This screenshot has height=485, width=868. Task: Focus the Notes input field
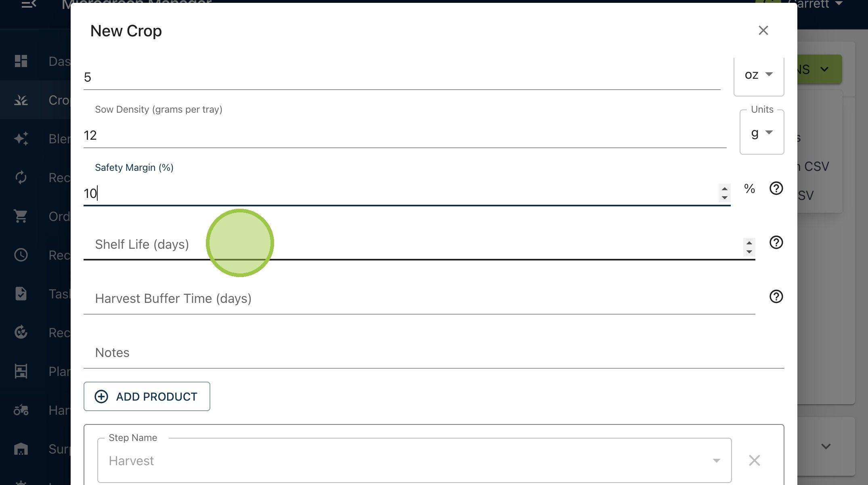pyautogui.click(x=434, y=353)
